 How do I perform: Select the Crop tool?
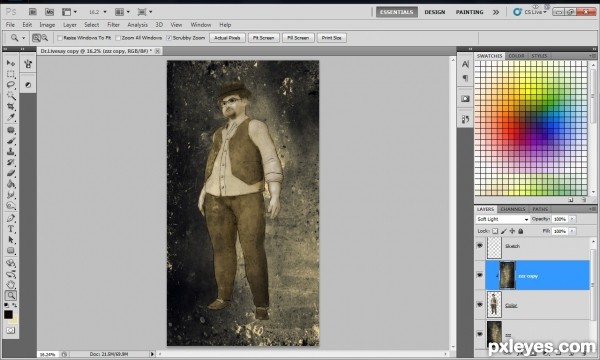(x=11, y=106)
